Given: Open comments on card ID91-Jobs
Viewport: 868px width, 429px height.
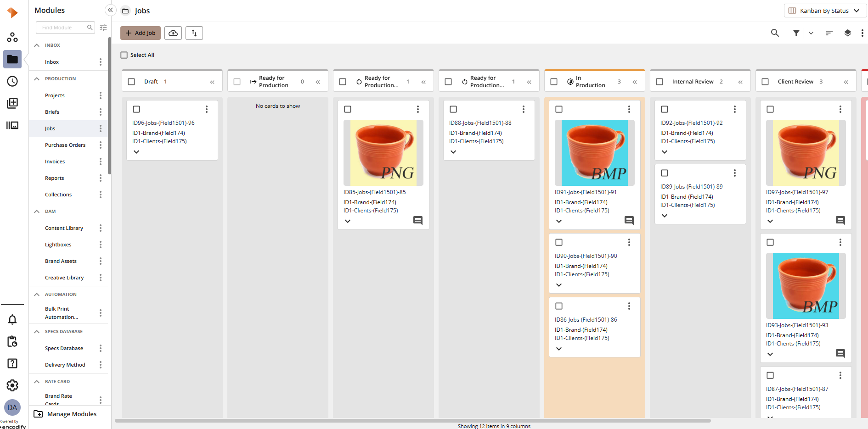Looking at the screenshot, I should tap(629, 220).
